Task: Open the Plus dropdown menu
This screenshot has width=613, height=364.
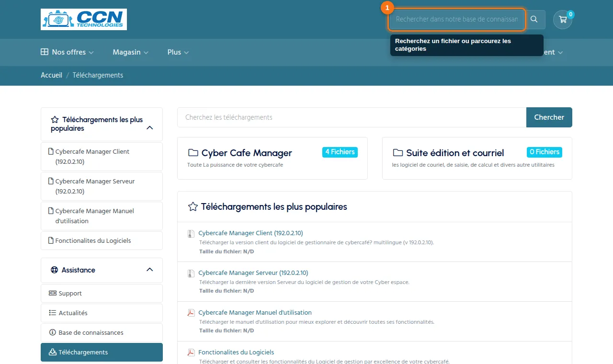Action: point(178,52)
